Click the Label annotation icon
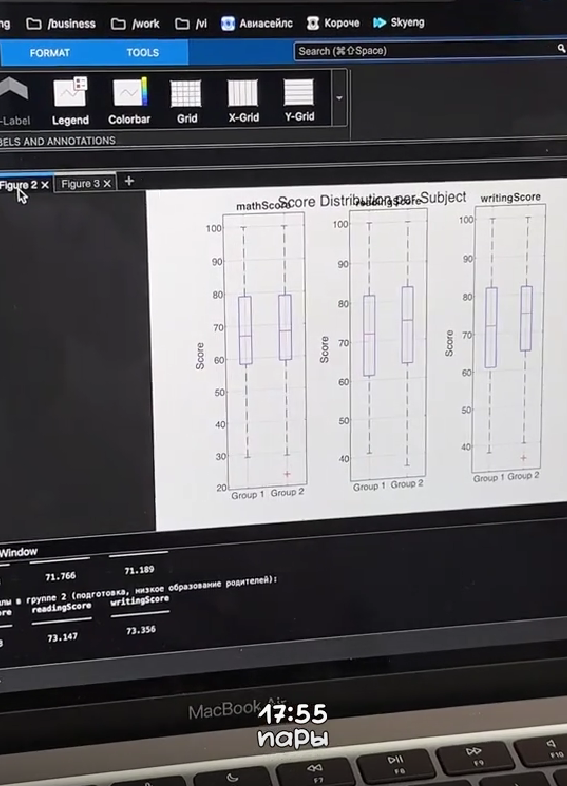The height and width of the screenshot is (786, 567). tap(15, 101)
